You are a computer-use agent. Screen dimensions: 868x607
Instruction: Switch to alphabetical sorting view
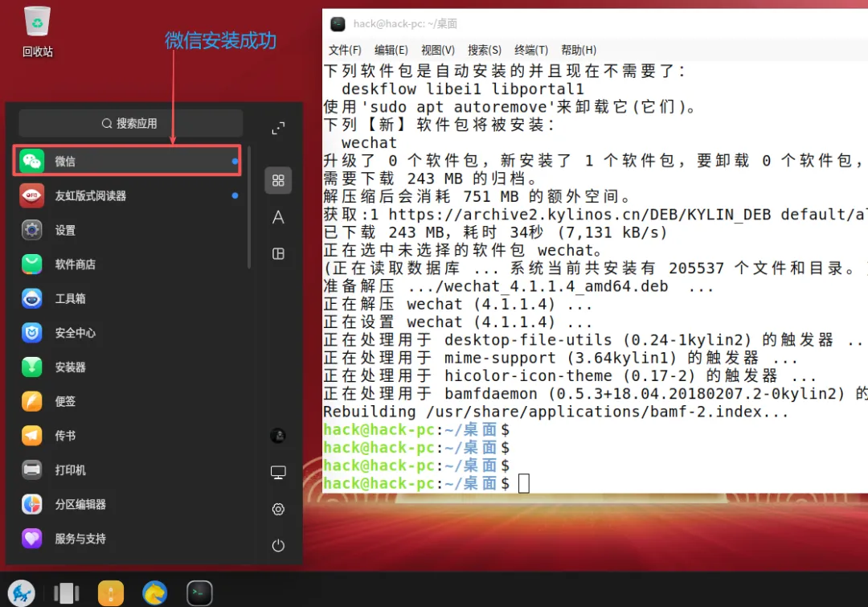coord(278,217)
